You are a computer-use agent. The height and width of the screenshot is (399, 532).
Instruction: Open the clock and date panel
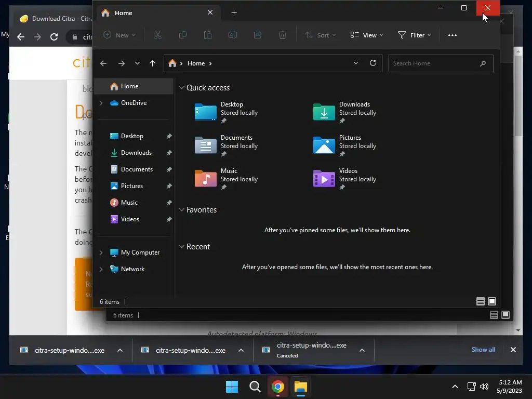pos(509,387)
